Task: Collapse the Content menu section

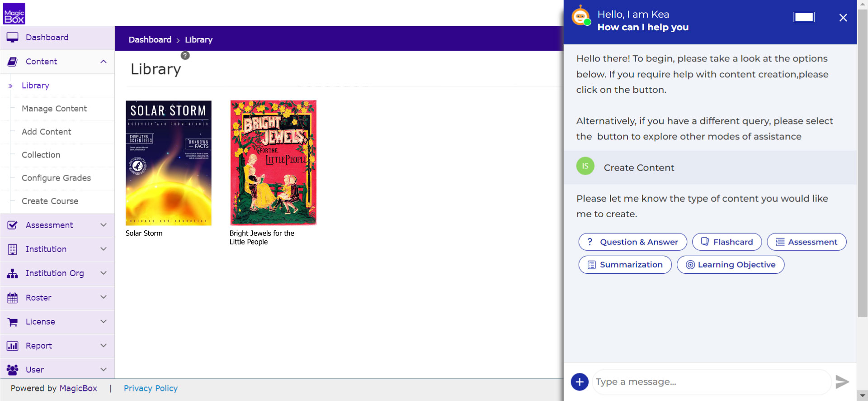Action: [104, 62]
